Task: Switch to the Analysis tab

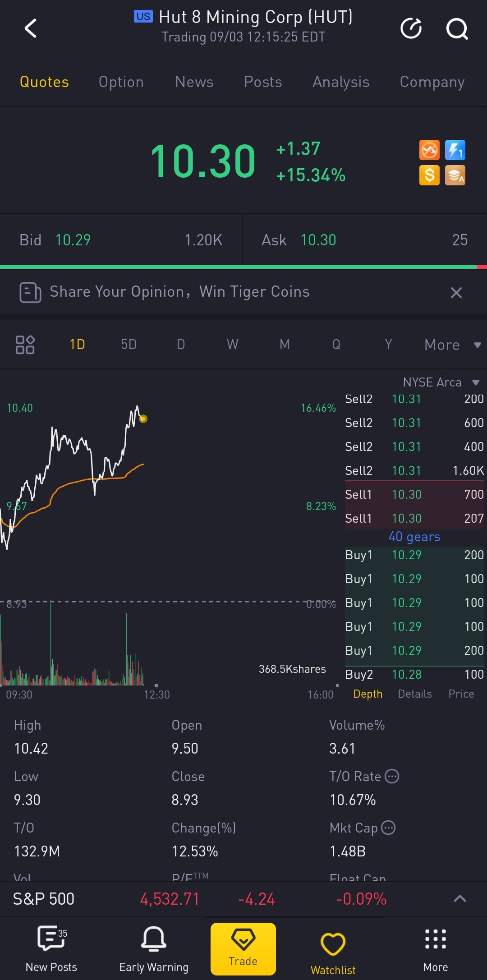Action: tap(341, 82)
